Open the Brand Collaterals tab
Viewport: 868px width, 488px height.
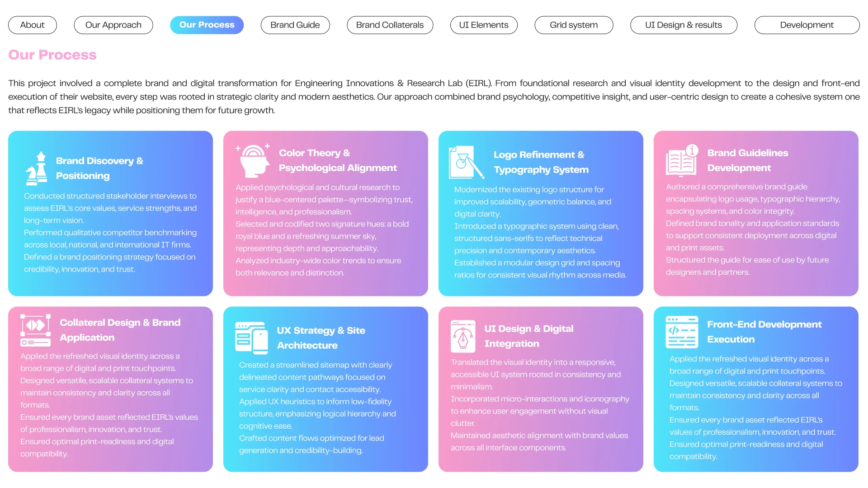[390, 25]
